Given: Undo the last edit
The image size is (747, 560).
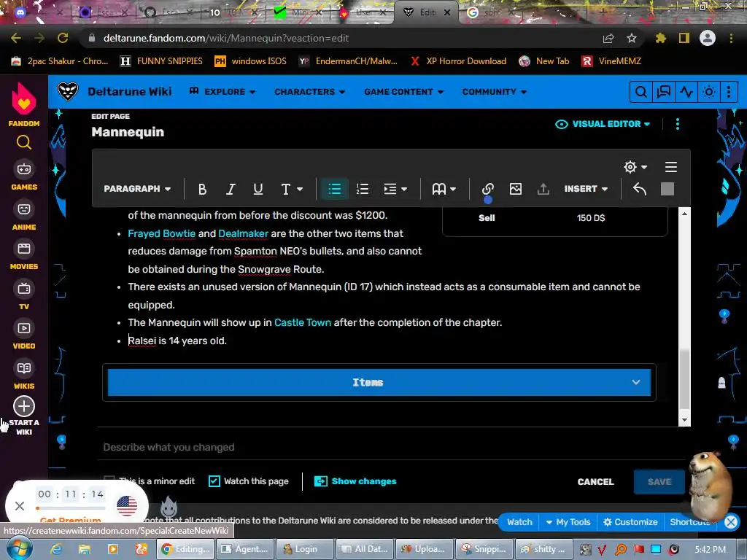Looking at the screenshot, I should [x=639, y=189].
